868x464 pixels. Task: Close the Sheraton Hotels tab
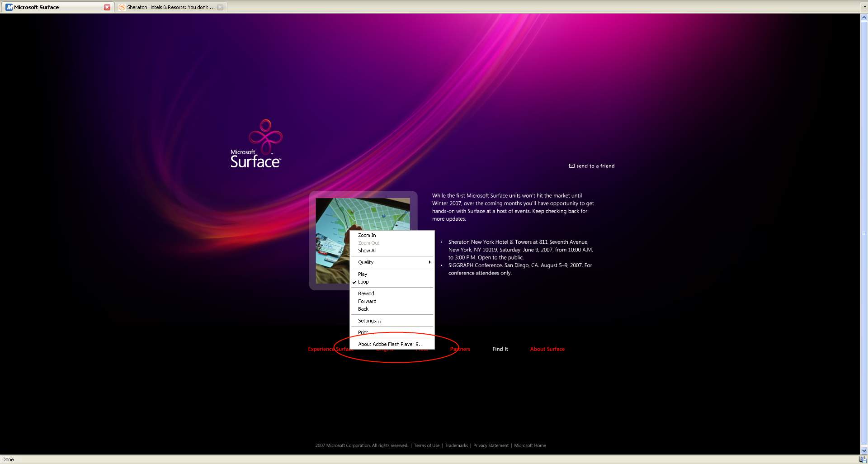(x=220, y=7)
